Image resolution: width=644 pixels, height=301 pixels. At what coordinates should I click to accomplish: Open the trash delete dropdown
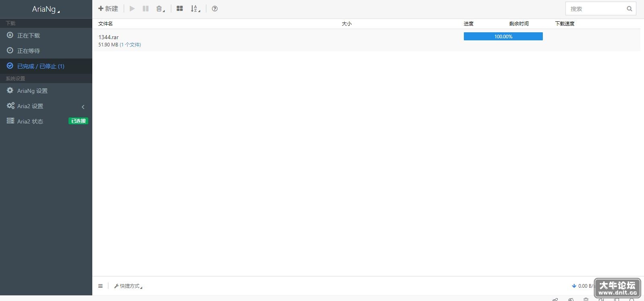click(160, 8)
